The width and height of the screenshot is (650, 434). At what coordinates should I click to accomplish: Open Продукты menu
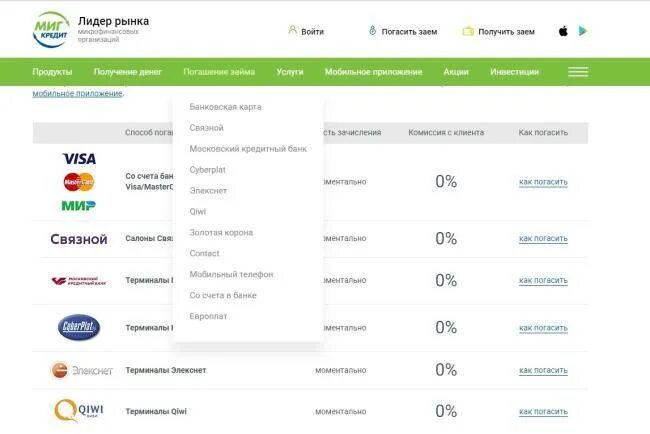52,72
